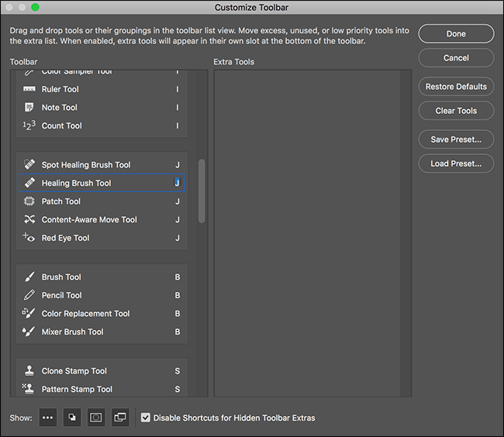Click the Clone Stamp Tool icon

point(29,370)
